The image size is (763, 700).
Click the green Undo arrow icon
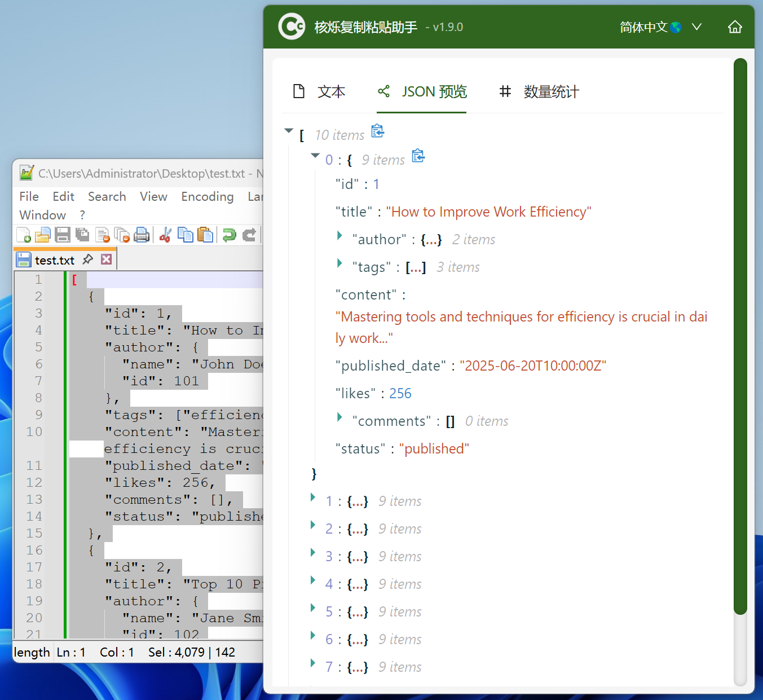pyautogui.click(x=229, y=235)
